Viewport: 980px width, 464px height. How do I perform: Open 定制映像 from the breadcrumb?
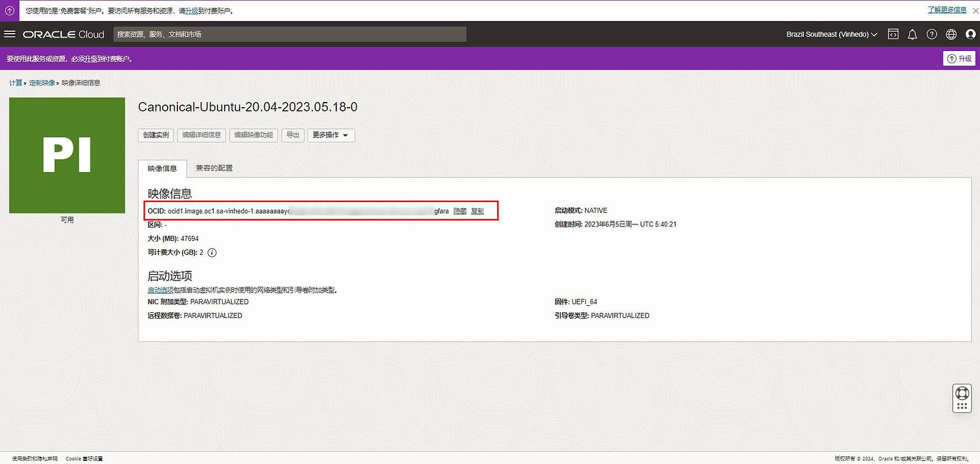click(x=41, y=82)
